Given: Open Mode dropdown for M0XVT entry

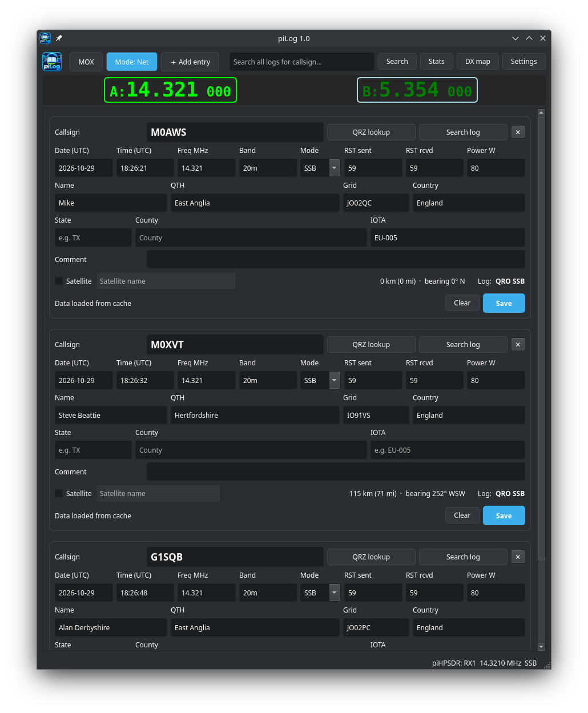Looking at the screenshot, I should point(335,380).
